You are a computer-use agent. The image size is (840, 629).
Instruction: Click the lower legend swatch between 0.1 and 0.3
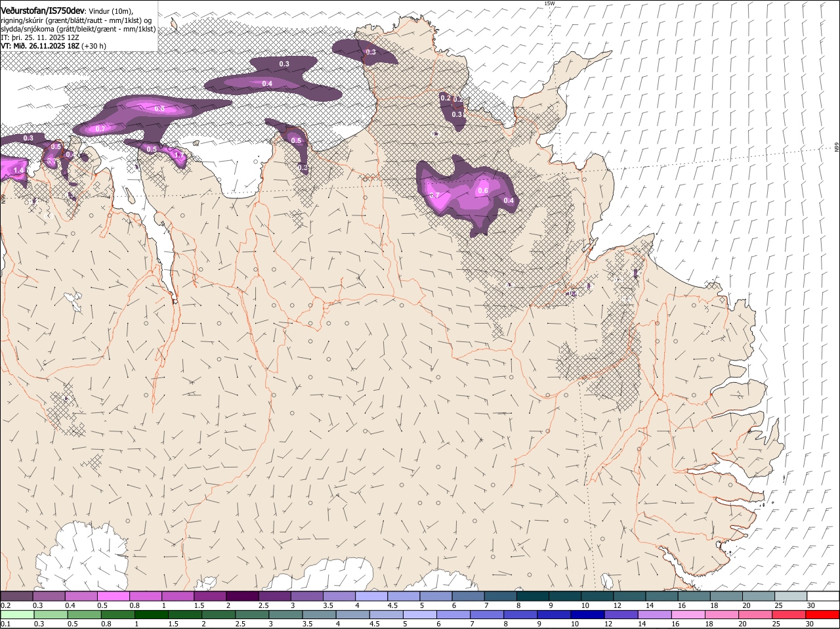pyautogui.click(x=17, y=615)
